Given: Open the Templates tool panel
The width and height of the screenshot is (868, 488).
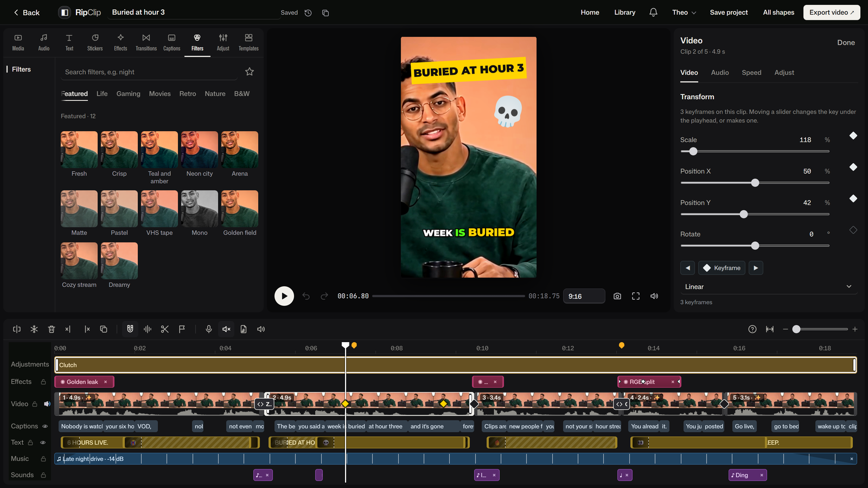Looking at the screenshot, I should [248, 42].
